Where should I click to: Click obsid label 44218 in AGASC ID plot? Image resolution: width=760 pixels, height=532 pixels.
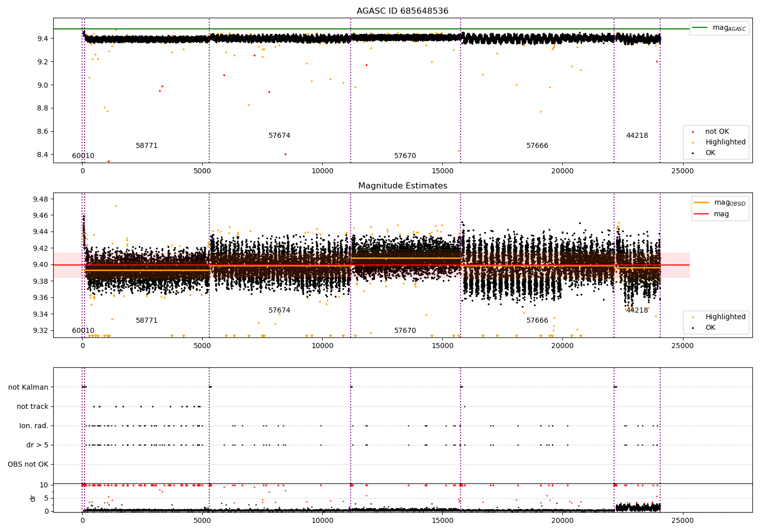pyautogui.click(x=637, y=136)
